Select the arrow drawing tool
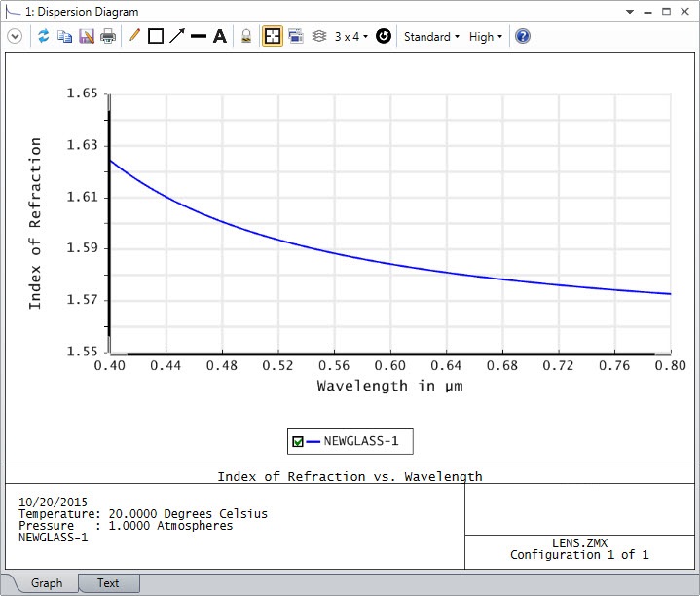Screen dimensions: 700x596 (x=177, y=36)
